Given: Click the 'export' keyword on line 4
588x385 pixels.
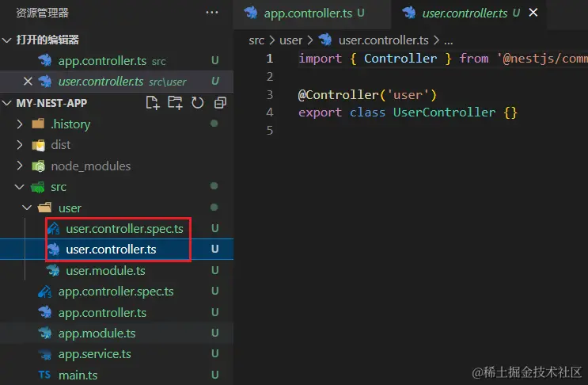Looking at the screenshot, I should click(x=320, y=112).
